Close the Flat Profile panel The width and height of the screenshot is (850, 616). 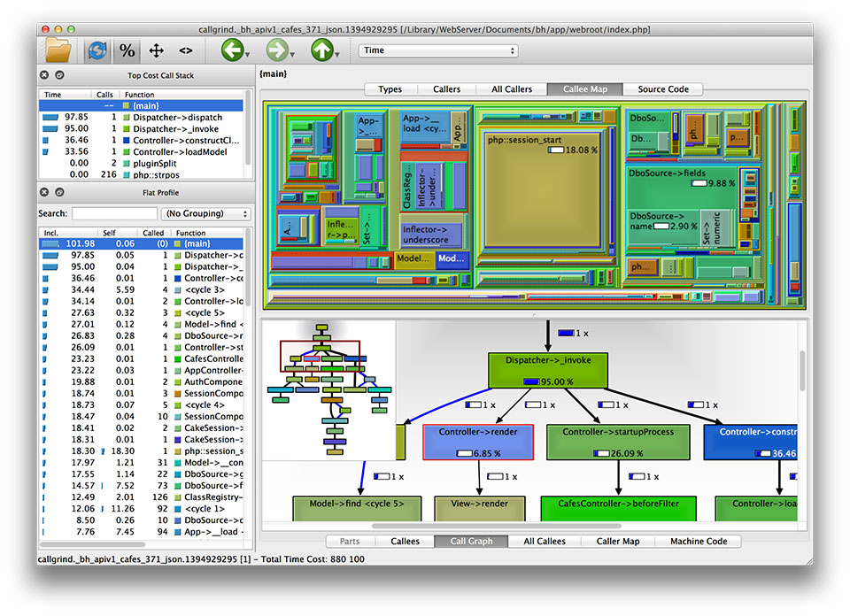(x=44, y=192)
